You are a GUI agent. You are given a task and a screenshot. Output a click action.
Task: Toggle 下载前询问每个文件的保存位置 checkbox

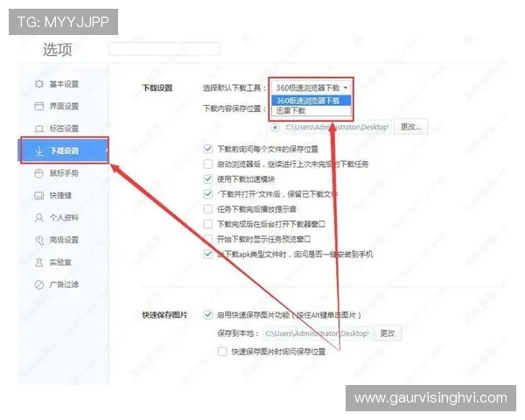coord(208,149)
